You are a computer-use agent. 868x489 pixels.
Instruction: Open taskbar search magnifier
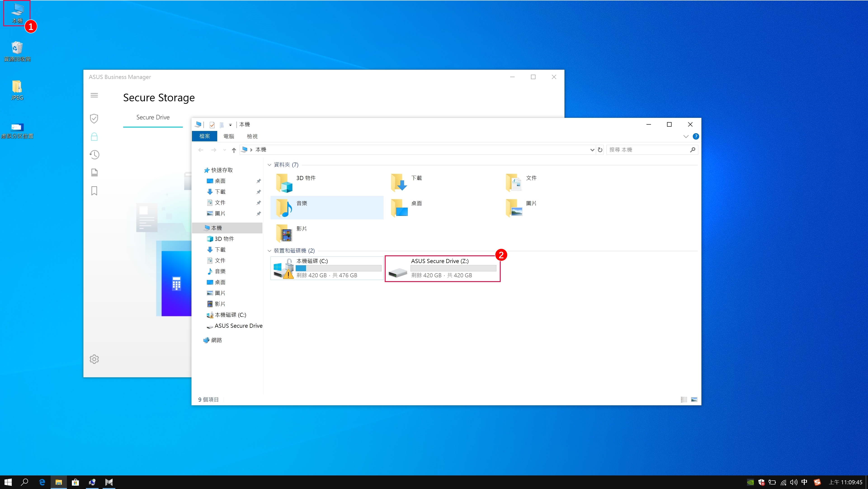point(25,482)
